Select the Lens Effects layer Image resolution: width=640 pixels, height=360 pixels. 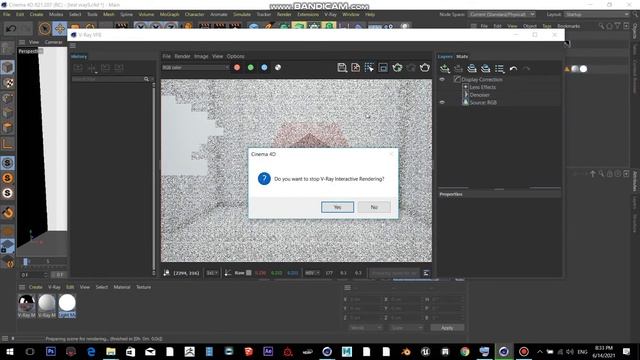point(482,87)
